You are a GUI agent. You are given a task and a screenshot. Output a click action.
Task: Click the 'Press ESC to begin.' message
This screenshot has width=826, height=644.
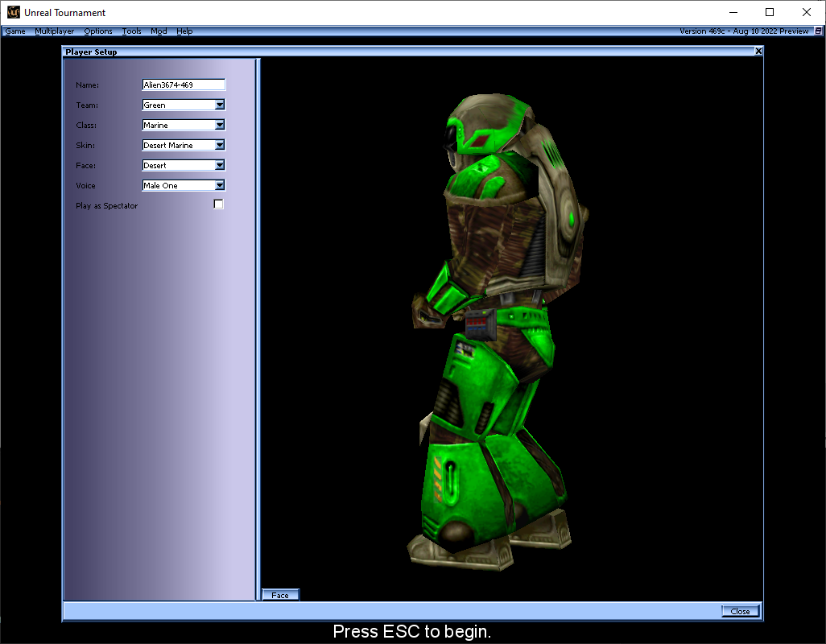pyautogui.click(x=412, y=631)
